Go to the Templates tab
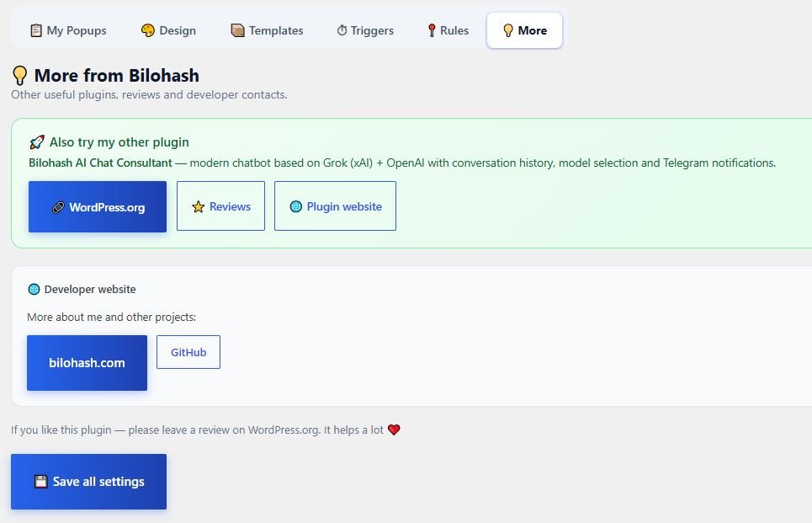The width and height of the screenshot is (812, 523). pyautogui.click(x=267, y=30)
